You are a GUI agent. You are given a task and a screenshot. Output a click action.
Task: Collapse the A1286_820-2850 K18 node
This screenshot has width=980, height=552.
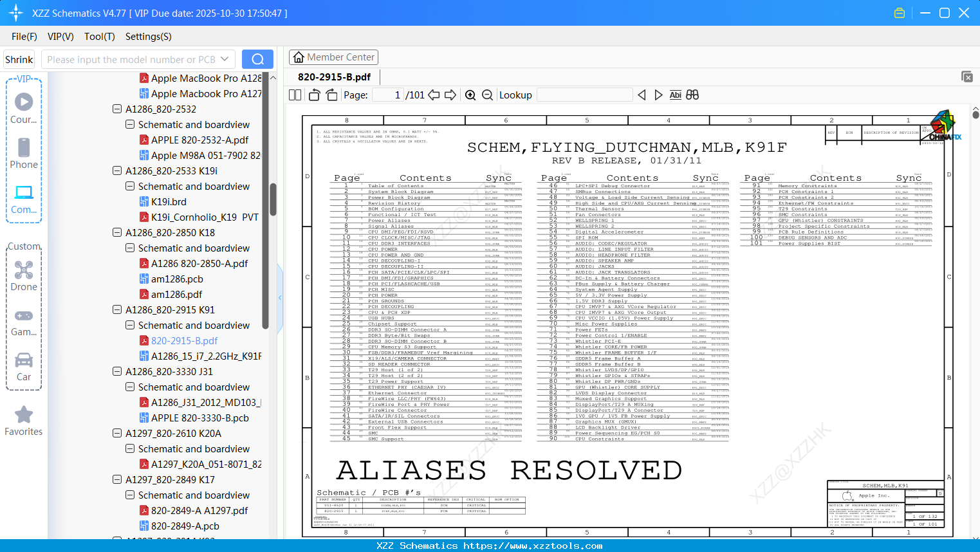click(x=117, y=232)
